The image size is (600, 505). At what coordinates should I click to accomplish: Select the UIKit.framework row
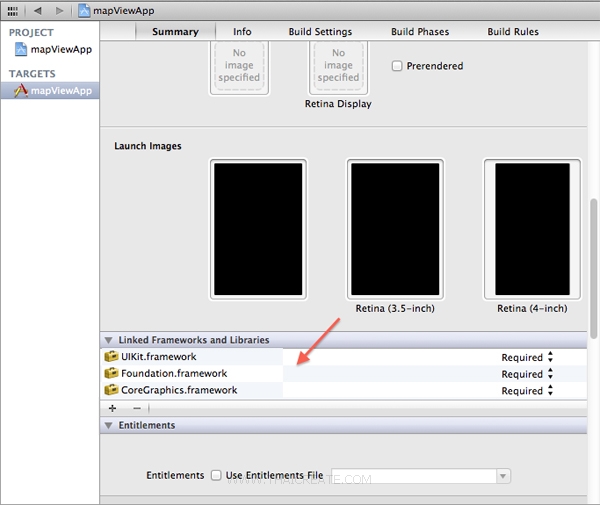(344, 357)
